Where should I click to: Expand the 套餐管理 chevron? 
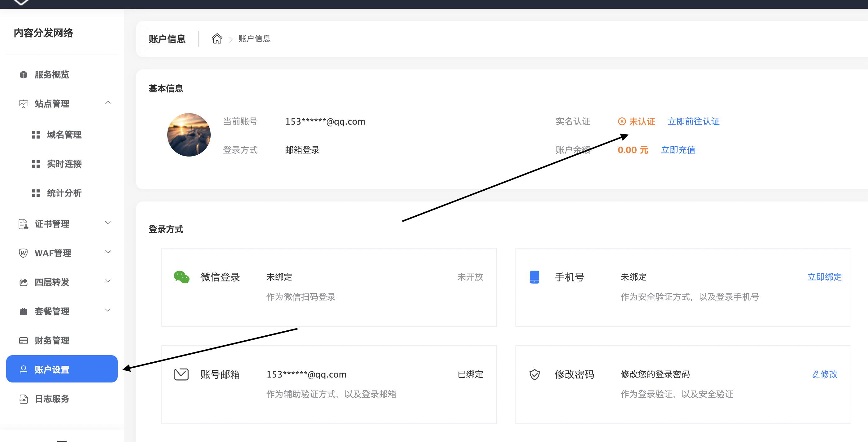pyautogui.click(x=108, y=310)
